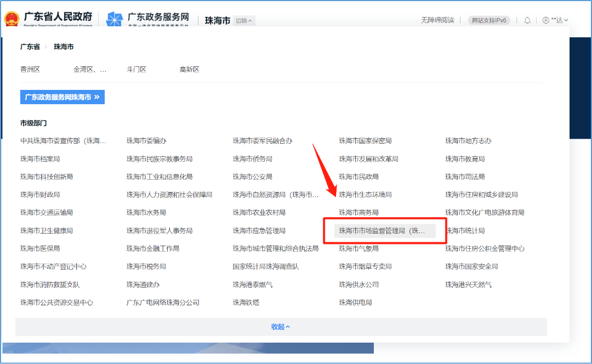Open 珠海市住房公积金管理中心 department
Image resolution: width=592 pixels, height=364 pixels.
(x=485, y=248)
